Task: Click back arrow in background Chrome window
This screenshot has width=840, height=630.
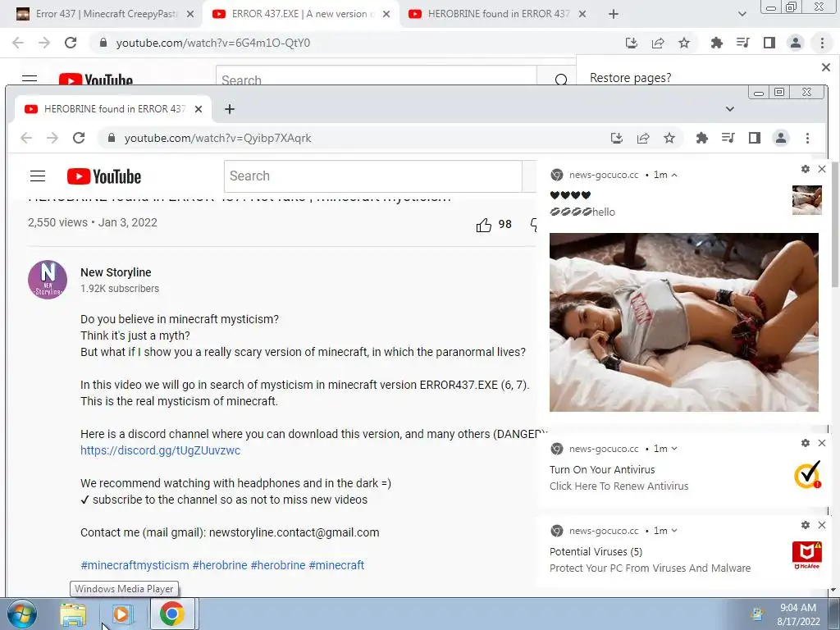Action: pyautogui.click(x=18, y=43)
